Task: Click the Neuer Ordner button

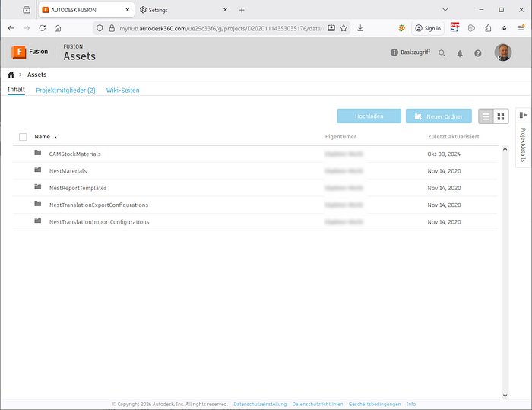Action: (439, 116)
